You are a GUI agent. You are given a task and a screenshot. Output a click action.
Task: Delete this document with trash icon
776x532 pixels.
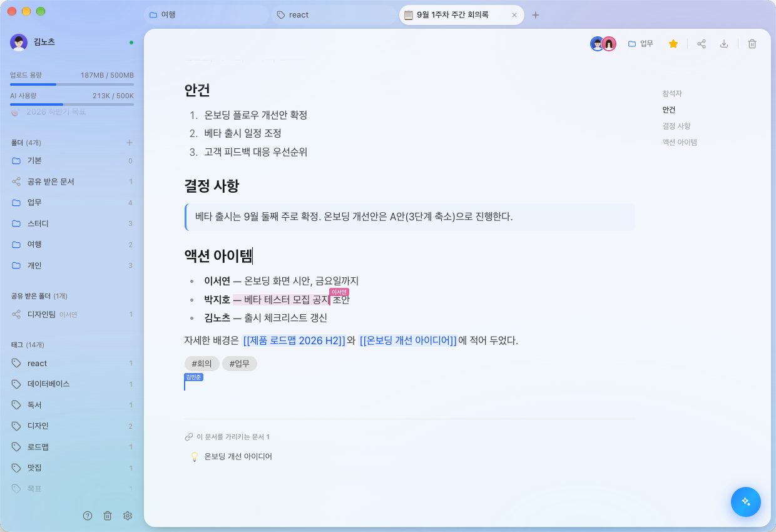[752, 44]
